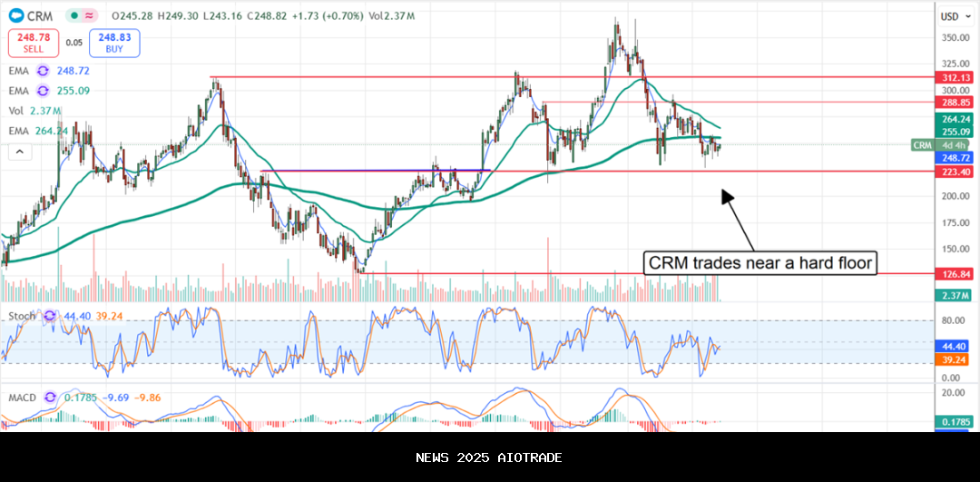The height and width of the screenshot is (482, 980).
Task: Click the Salesforce CRM logo icon
Action: (x=15, y=15)
